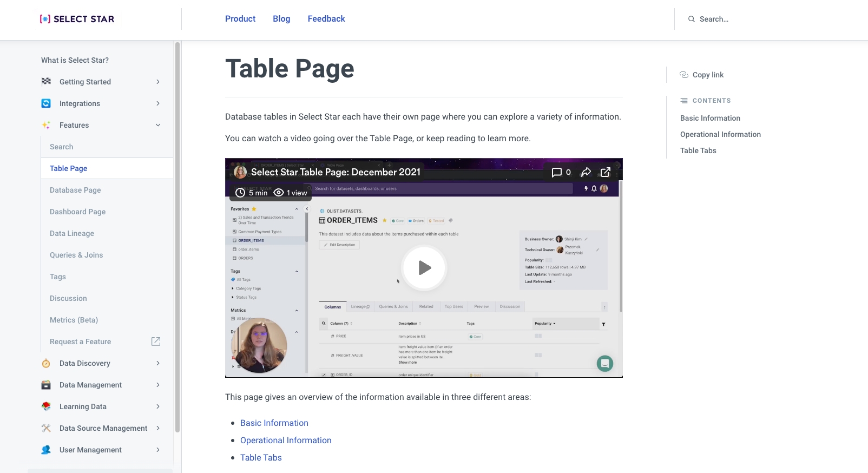868x473 pixels.
Task: Open the Product menu item
Action: point(240,19)
